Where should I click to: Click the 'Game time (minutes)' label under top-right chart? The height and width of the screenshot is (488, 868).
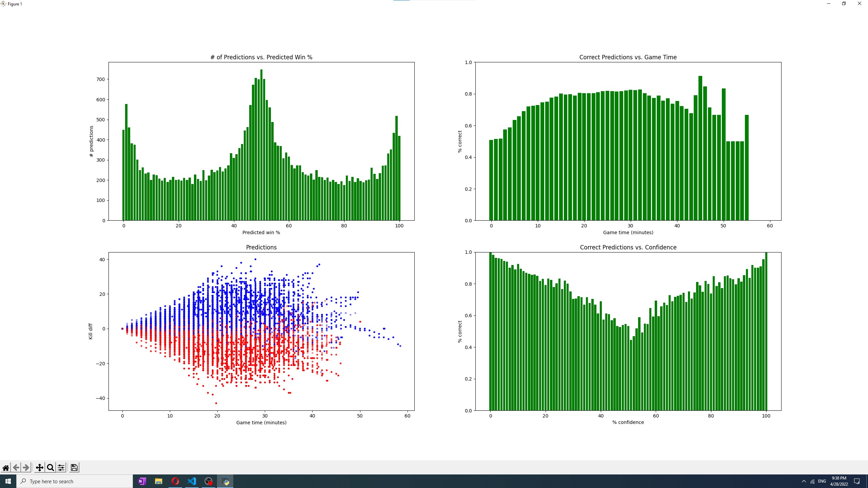(628, 232)
